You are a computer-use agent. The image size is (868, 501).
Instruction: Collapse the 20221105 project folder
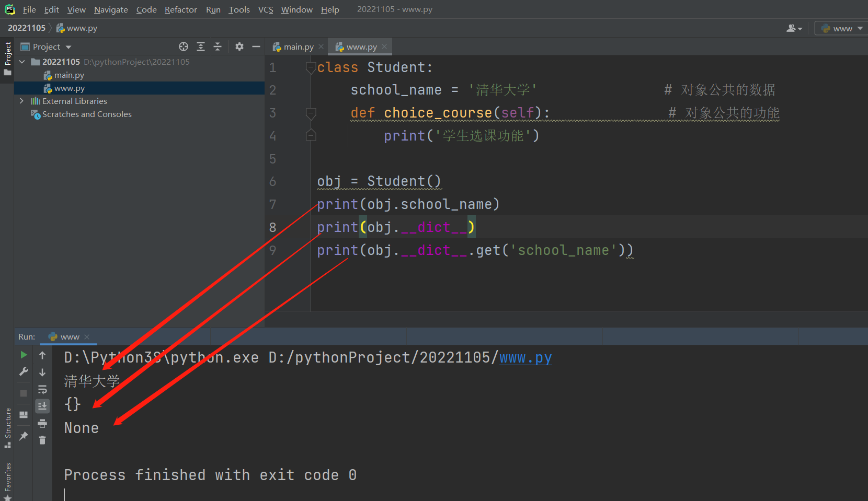(x=22, y=62)
